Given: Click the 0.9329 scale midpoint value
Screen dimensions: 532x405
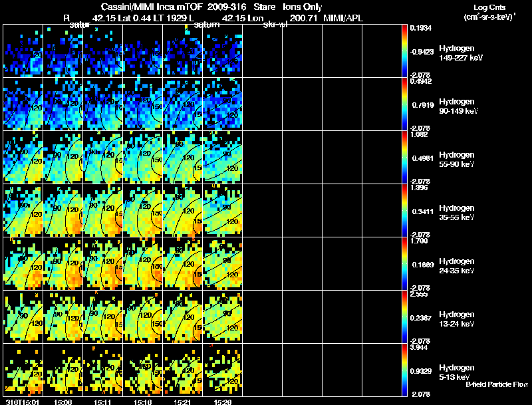Looking at the screenshot, I should point(421,372).
